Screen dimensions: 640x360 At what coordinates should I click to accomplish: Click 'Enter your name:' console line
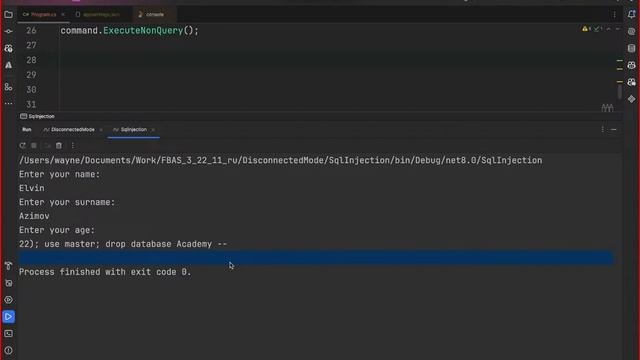pos(59,174)
